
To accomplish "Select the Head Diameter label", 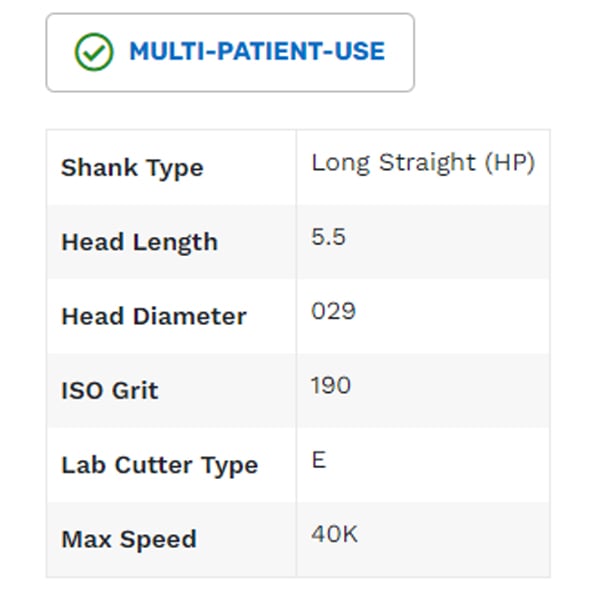I will [x=154, y=317].
